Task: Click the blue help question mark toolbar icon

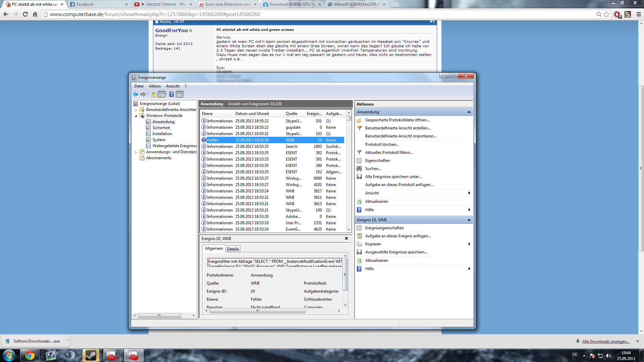Action: click(171, 95)
